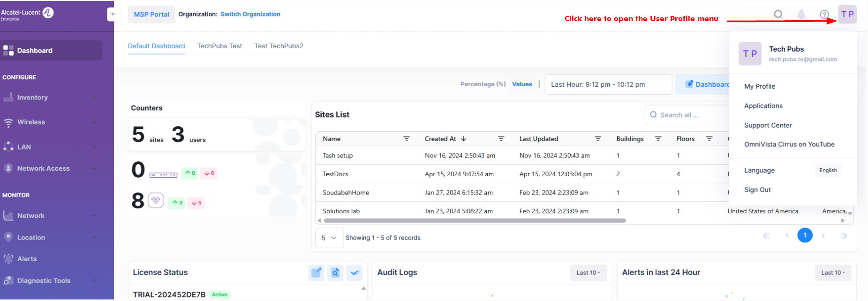Click the MSP Portal button
Image resolution: width=868 pixels, height=301 pixels.
(x=151, y=15)
